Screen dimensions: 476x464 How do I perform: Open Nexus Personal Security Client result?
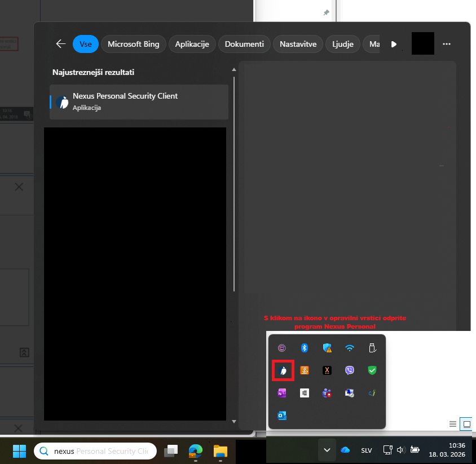click(139, 101)
